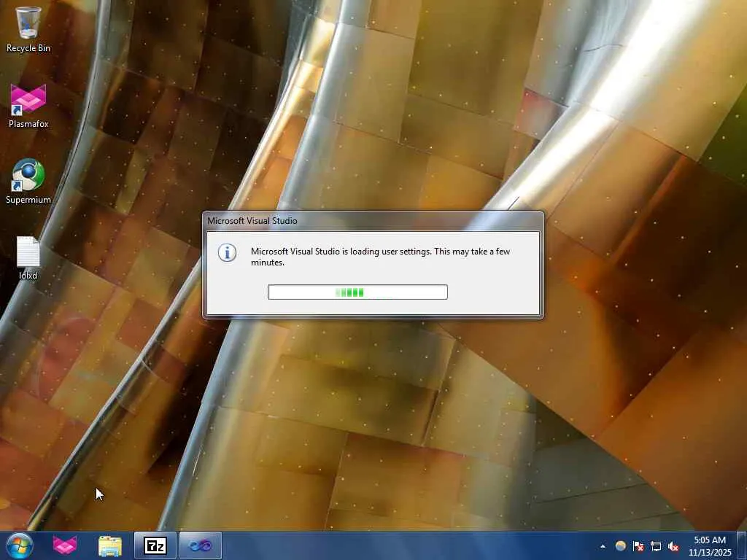Click the Show desktop strip
The height and width of the screenshot is (560, 747).
click(742, 545)
